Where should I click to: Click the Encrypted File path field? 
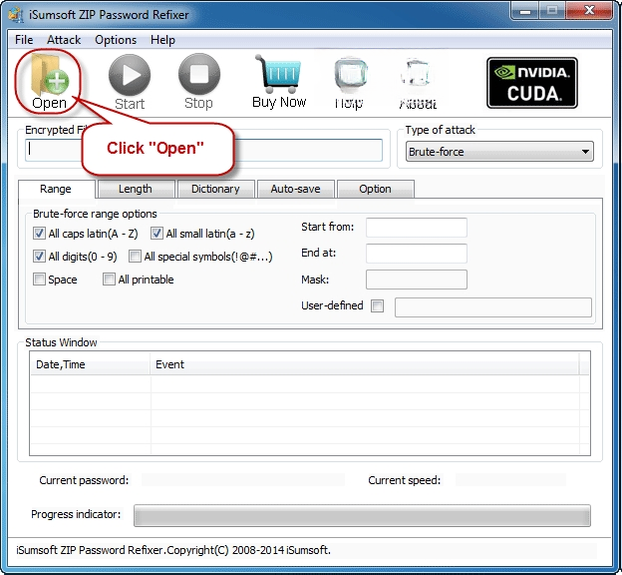(x=203, y=150)
